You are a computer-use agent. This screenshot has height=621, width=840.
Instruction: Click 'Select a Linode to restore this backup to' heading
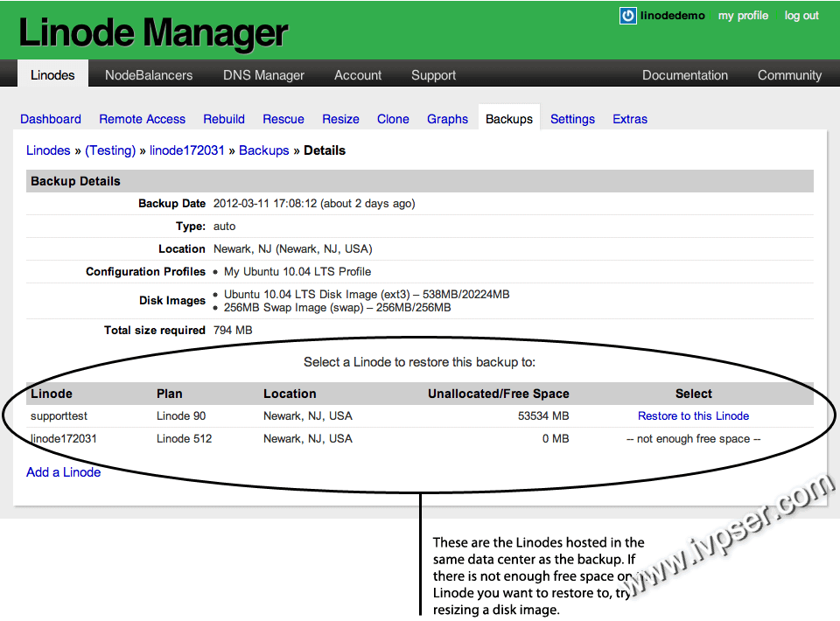click(419, 362)
